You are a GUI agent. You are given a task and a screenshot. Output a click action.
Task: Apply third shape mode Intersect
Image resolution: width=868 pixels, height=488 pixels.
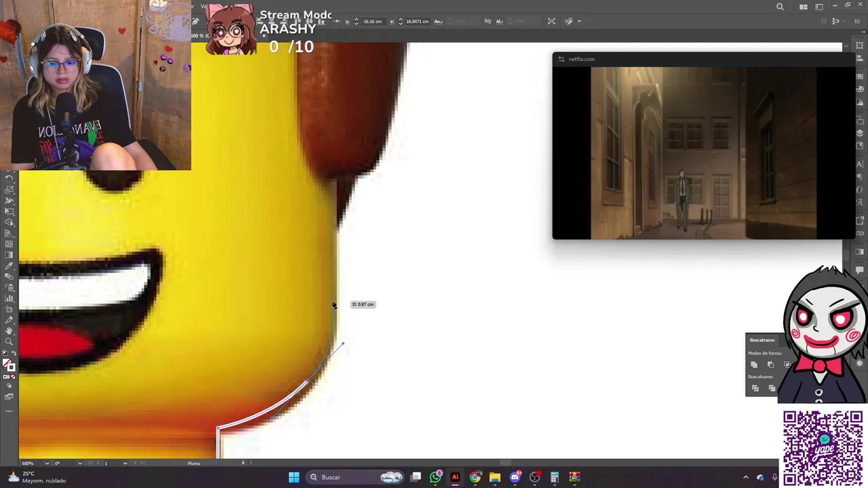point(787,365)
